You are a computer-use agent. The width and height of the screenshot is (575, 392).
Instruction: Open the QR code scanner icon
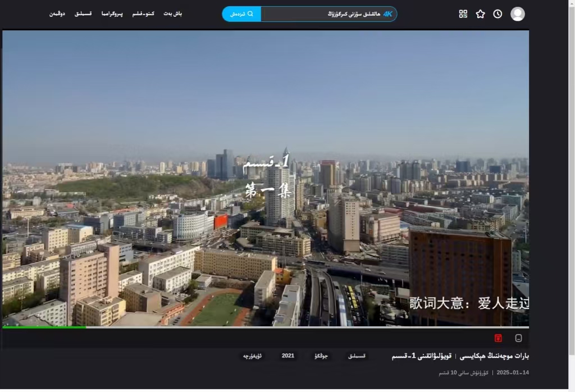click(463, 14)
